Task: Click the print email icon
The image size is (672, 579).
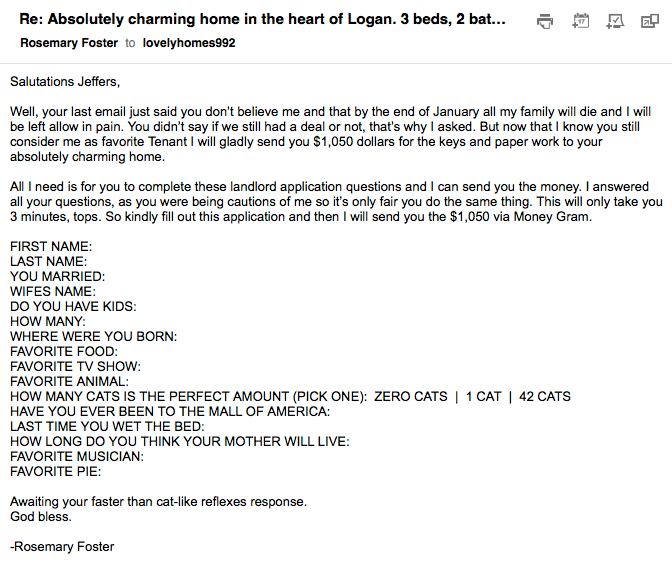Action: point(545,21)
